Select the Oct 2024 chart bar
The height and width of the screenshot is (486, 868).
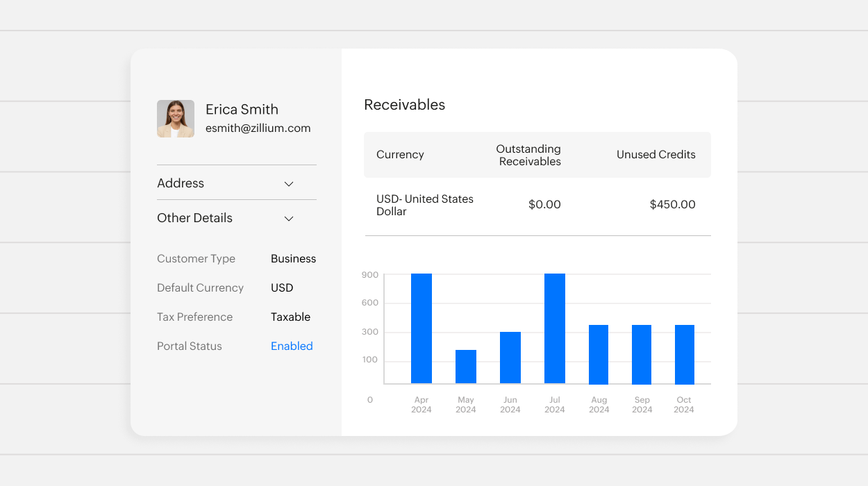[x=685, y=354]
